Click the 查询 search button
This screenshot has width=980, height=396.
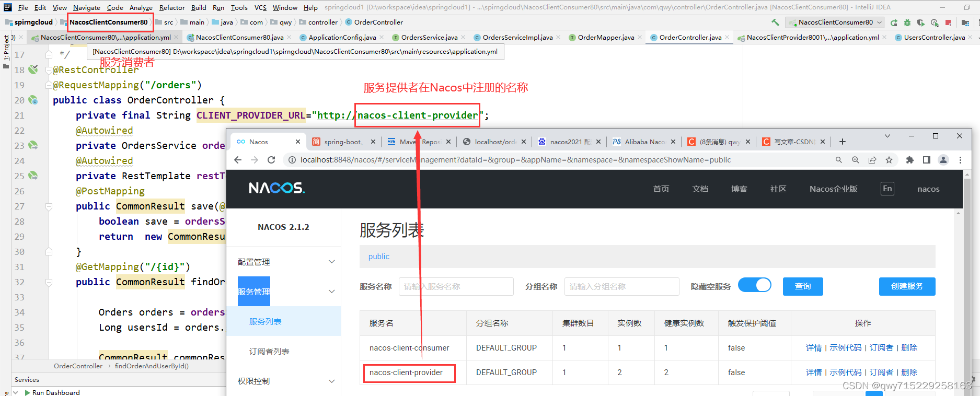point(803,286)
